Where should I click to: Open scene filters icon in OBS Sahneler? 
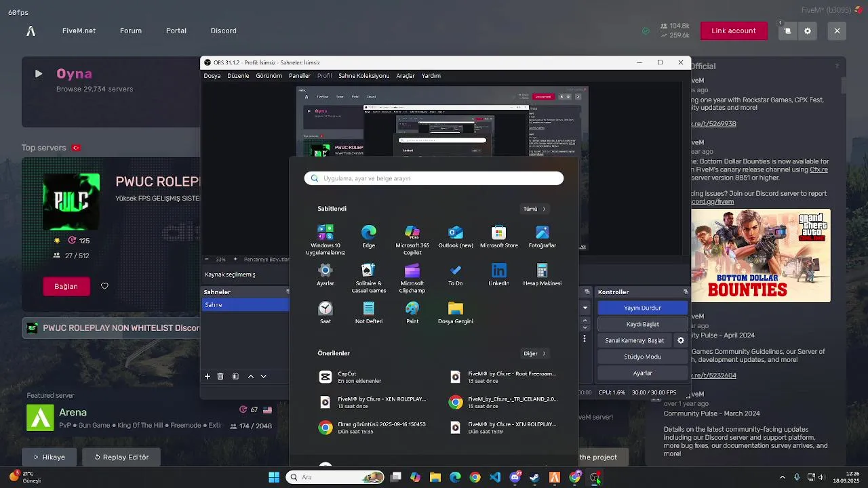[235, 376]
